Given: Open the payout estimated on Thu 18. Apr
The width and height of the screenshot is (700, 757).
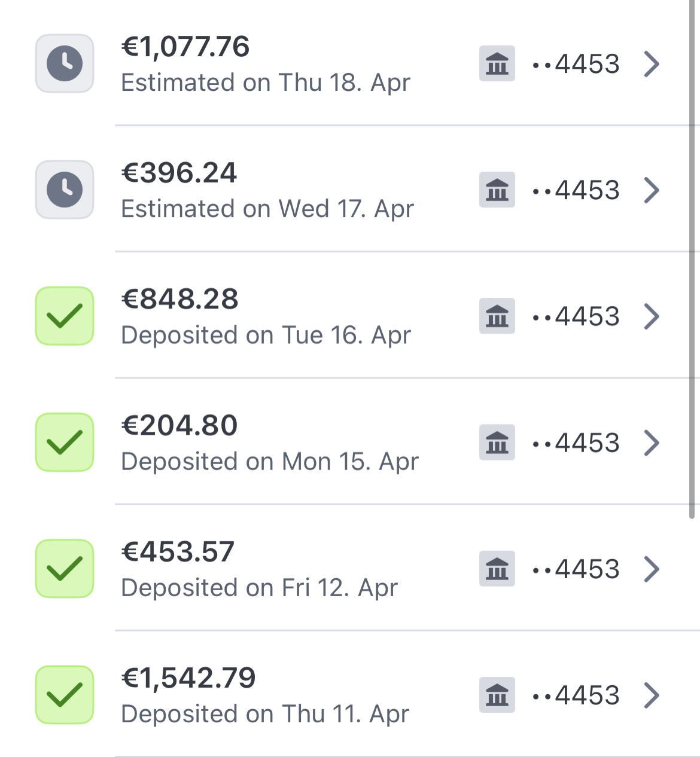Looking at the screenshot, I should [x=266, y=83].
